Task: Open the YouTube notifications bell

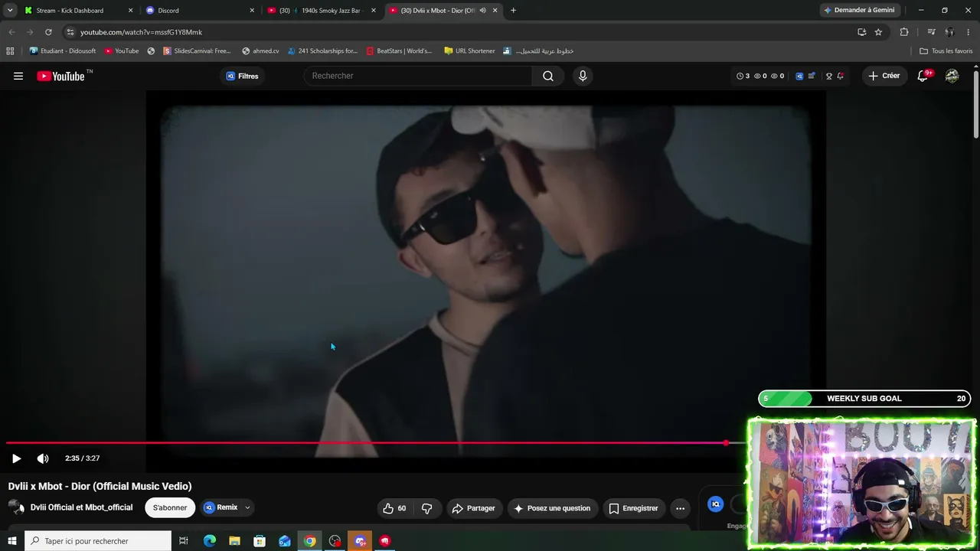Action: [x=923, y=76]
